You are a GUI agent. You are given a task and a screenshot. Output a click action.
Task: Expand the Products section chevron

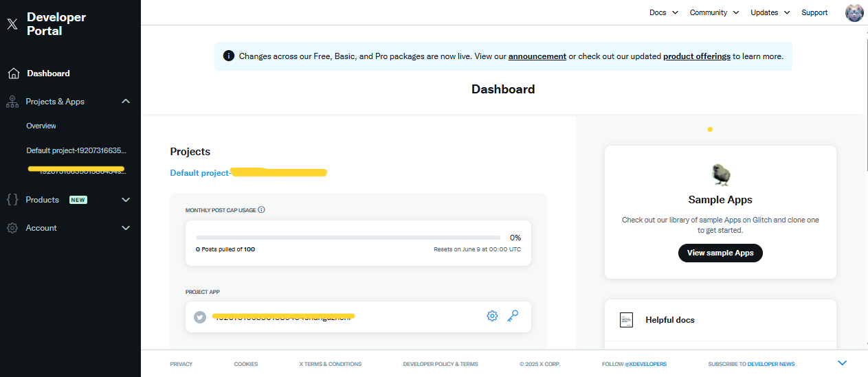(x=126, y=200)
